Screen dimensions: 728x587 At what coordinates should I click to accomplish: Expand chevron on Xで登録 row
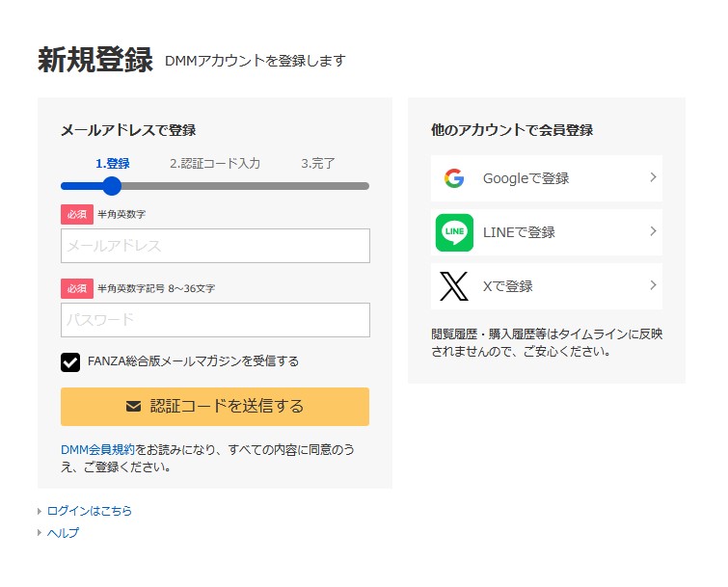click(x=653, y=285)
